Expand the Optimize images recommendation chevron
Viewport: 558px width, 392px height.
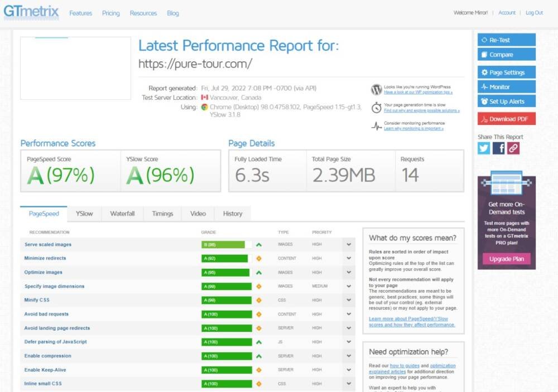(x=349, y=273)
